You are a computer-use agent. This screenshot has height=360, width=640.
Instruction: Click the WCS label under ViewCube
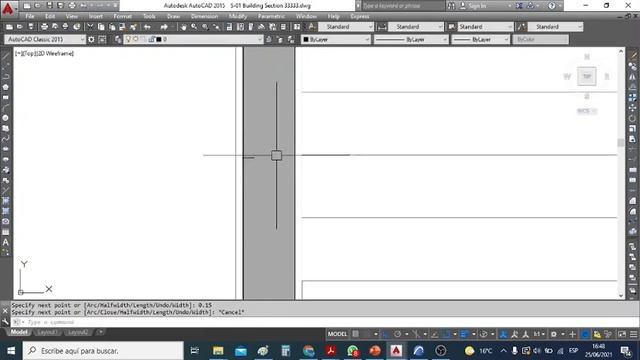coord(587,111)
